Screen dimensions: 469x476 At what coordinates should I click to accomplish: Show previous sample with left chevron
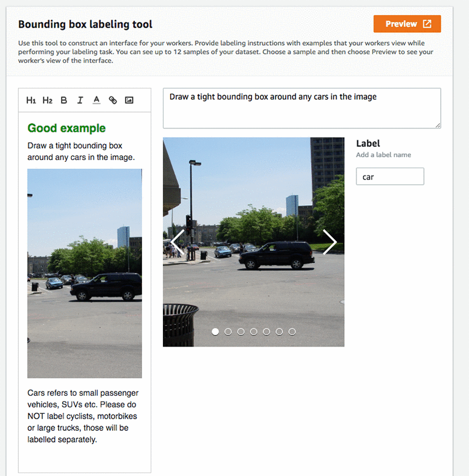pos(178,242)
